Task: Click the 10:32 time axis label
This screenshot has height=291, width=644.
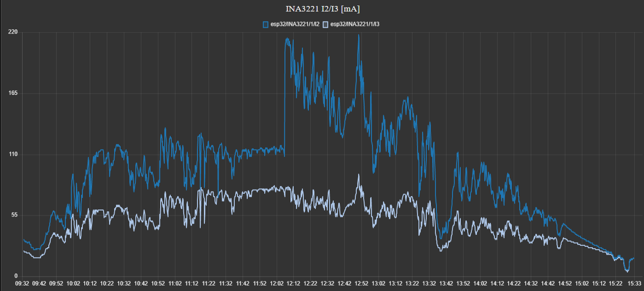Action: click(124, 284)
